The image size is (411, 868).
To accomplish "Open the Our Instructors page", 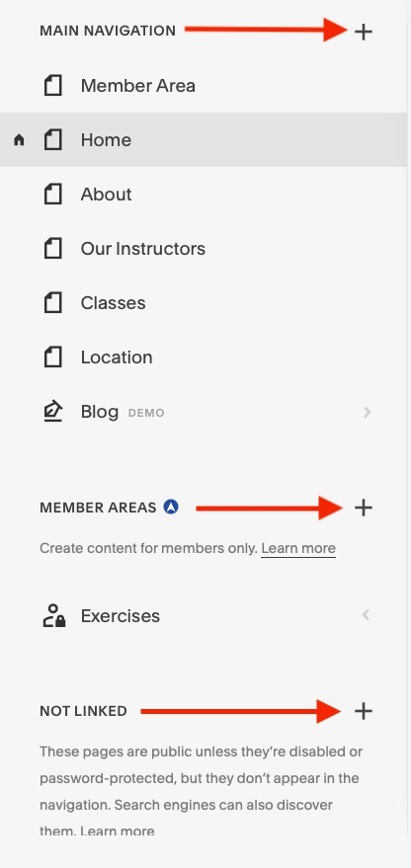I will (x=204, y=248).
